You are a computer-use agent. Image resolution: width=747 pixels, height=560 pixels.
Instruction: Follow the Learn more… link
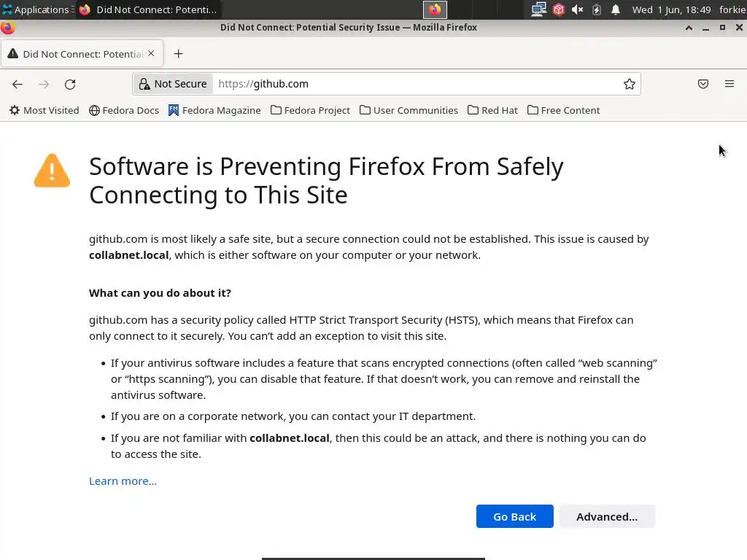click(x=123, y=481)
